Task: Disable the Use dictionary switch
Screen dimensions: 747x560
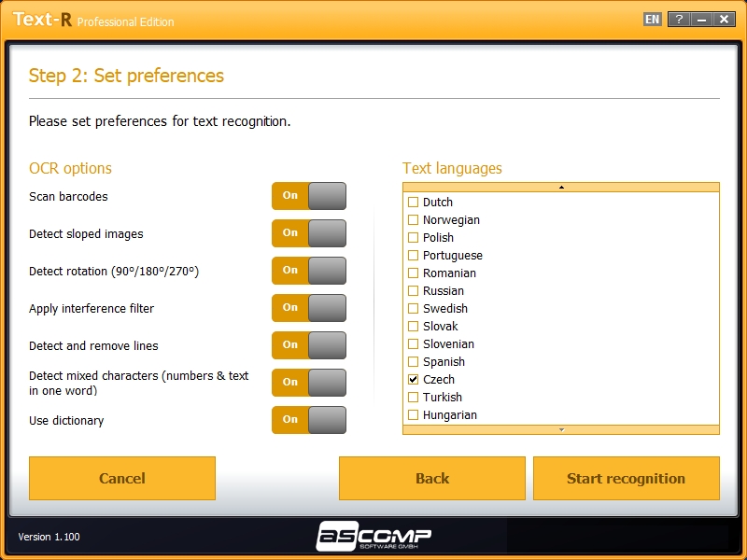Action: [309, 420]
